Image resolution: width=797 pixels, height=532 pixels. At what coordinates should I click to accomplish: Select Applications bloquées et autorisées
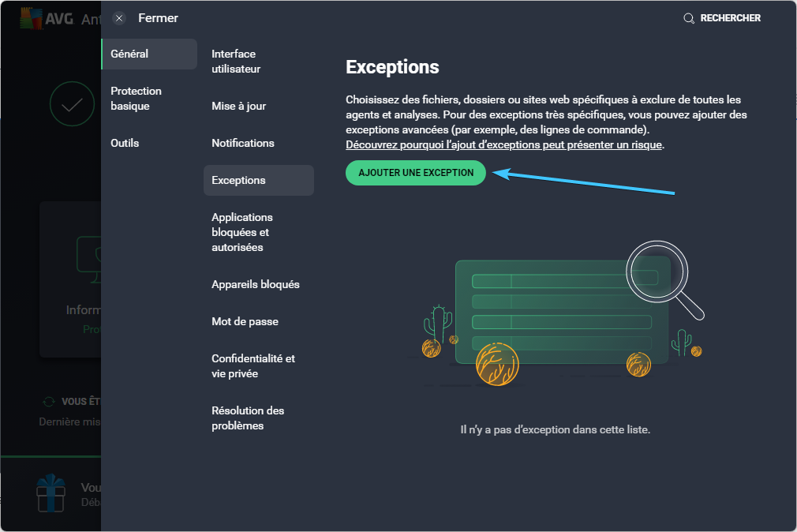click(x=242, y=232)
